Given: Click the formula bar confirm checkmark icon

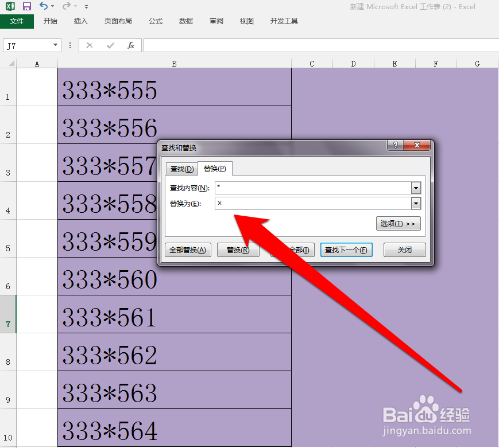Looking at the screenshot, I should pyautogui.click(x=110, y=45).
